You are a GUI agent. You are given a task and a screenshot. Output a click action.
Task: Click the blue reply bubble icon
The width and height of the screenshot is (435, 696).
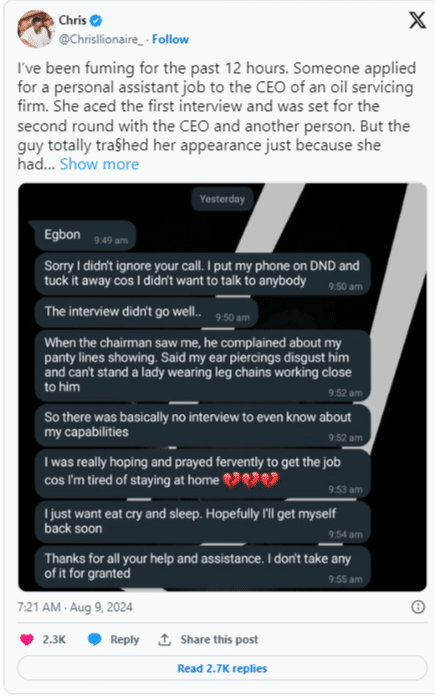tap(94, 640)
